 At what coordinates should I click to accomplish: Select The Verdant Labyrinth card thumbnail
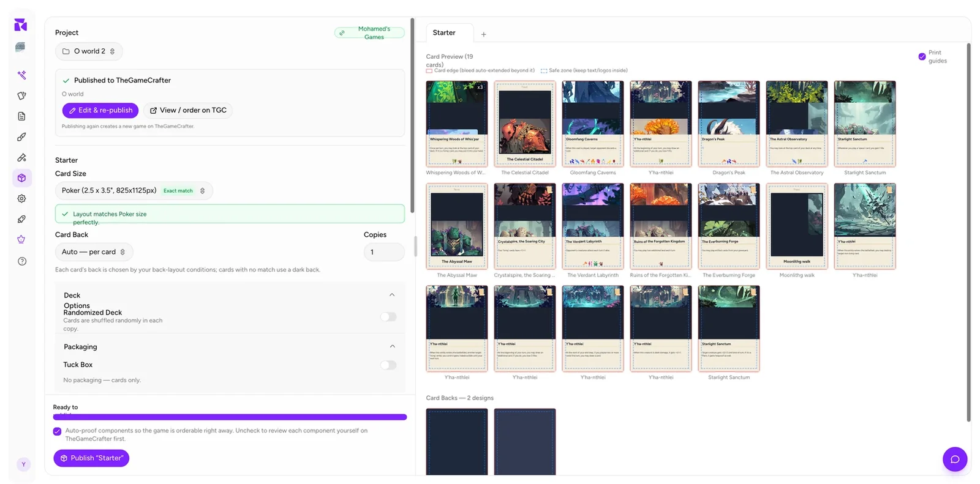593,226
